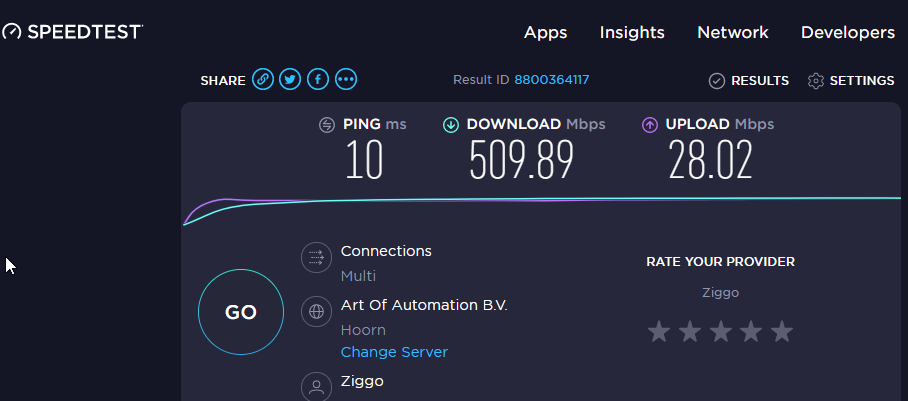Click the download arrow icon
Viewport: 908px width, 401px height.
[451, 125]
